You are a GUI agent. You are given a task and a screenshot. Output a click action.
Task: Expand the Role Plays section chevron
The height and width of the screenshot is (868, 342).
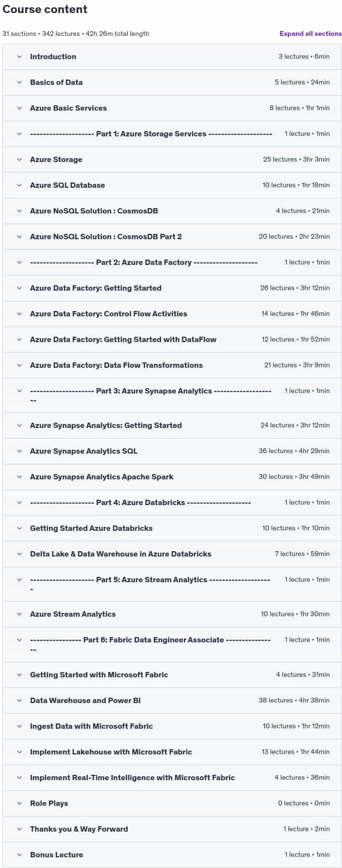19,803
